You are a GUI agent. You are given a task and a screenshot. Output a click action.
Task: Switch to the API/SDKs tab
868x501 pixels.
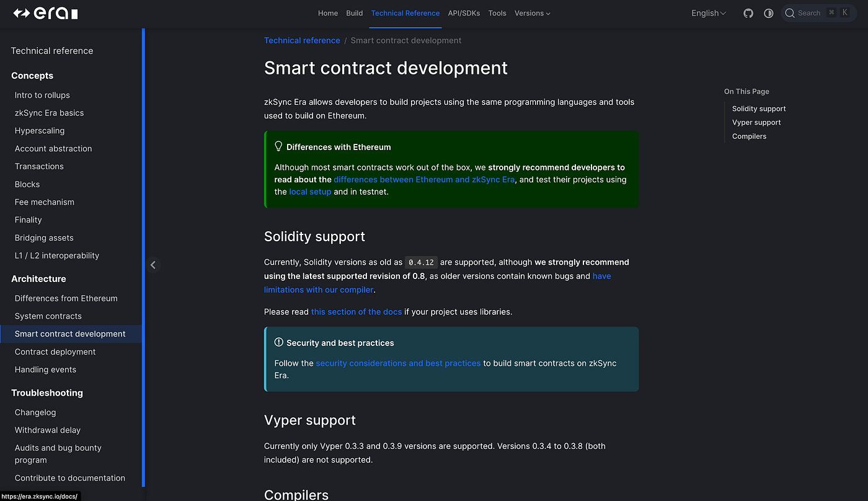pos(464,13)
